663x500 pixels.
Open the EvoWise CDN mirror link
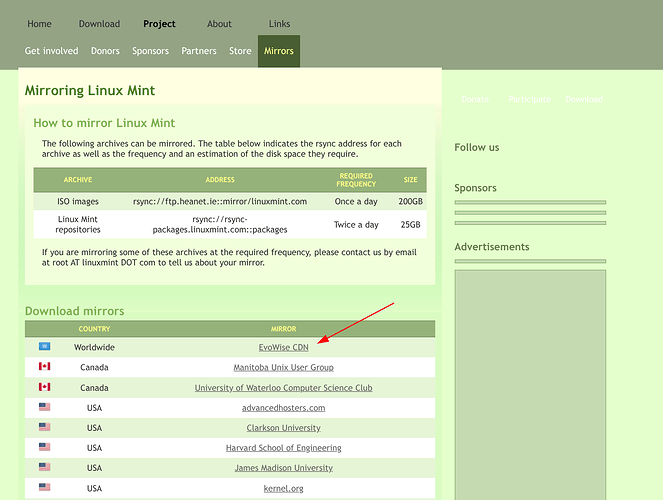pyautogui.click(x=283, y=347)
